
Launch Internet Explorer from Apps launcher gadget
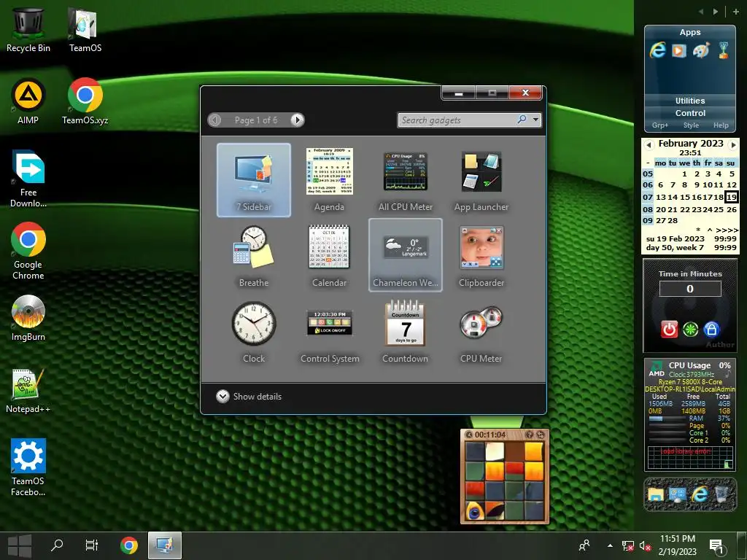pos(657,50)
